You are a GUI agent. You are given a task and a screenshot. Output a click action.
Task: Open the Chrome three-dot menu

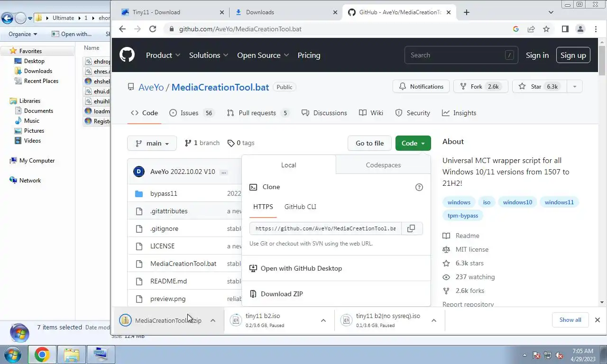[x=595, y=29]
